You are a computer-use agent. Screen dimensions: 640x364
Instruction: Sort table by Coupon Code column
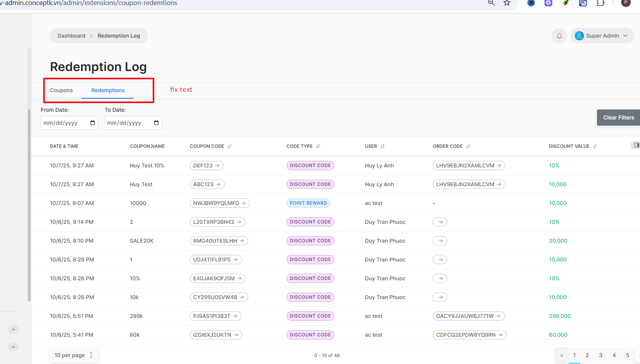[229, 146]
